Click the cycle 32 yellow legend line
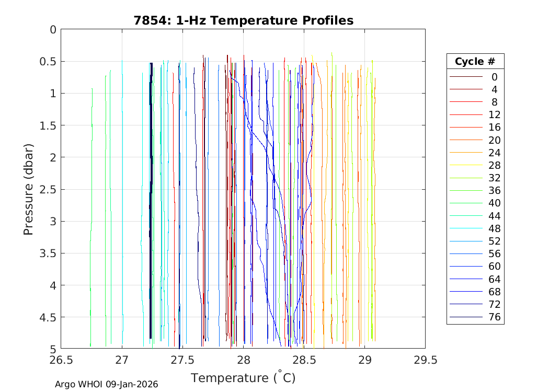Viewport: 549px width, 392px height. 465,178
